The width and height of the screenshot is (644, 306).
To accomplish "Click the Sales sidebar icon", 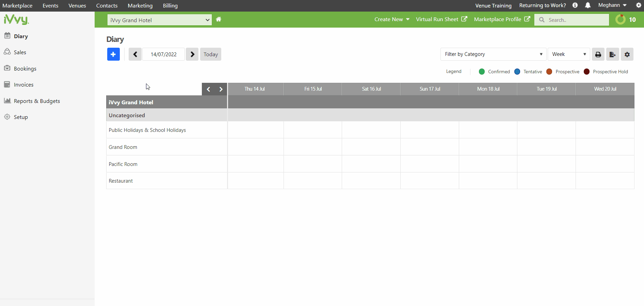I will click(7, 51).
